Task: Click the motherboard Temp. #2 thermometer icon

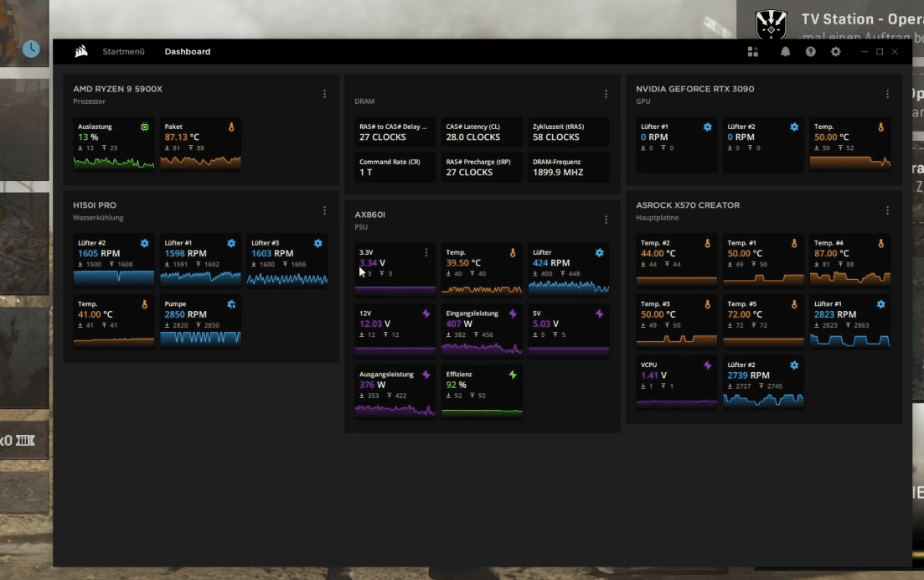Action: [x=707, y=243]
